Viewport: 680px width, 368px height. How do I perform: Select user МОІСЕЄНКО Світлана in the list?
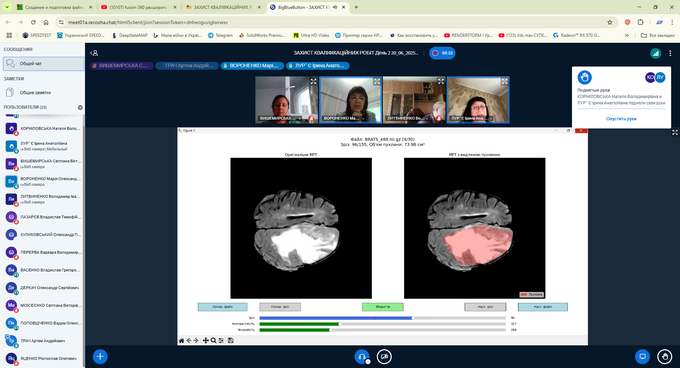point(43,306)
